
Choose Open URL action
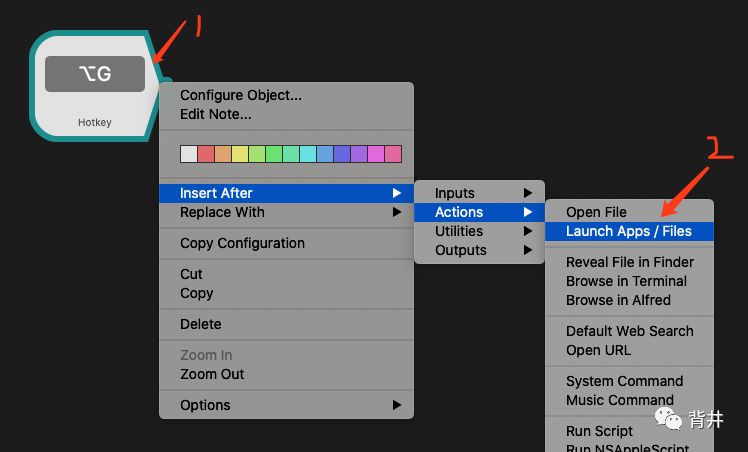599,350
